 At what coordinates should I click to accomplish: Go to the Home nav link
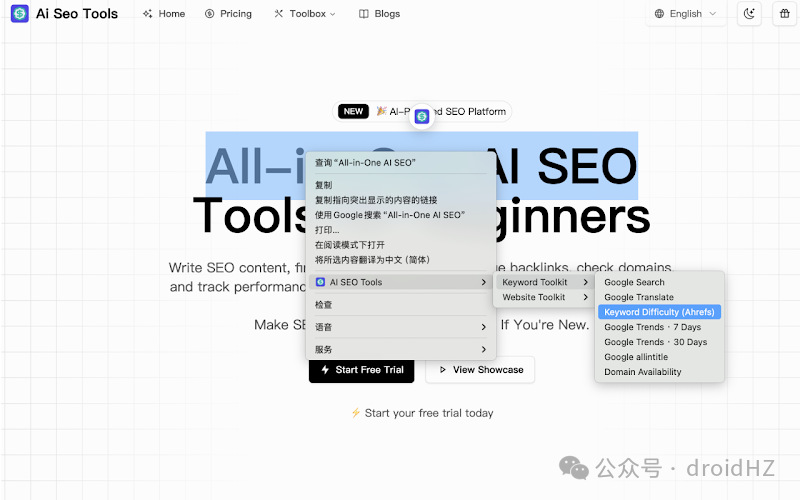pos(164,14)
